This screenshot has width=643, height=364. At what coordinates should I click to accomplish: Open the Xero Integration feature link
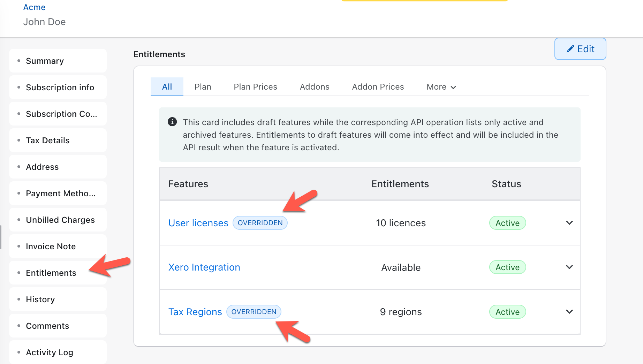(204, 267)
